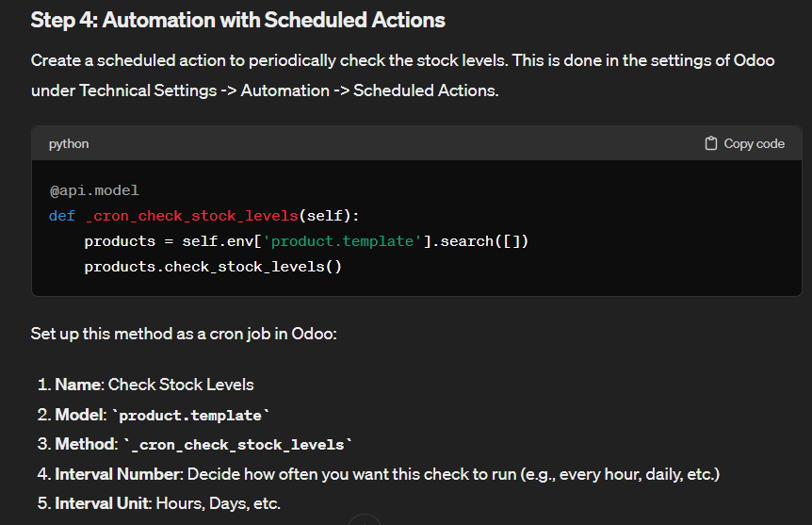Viewport: 812px width, 525px height.
Task: Click the Interval Unit list item
Action: [x=159, y=503]
